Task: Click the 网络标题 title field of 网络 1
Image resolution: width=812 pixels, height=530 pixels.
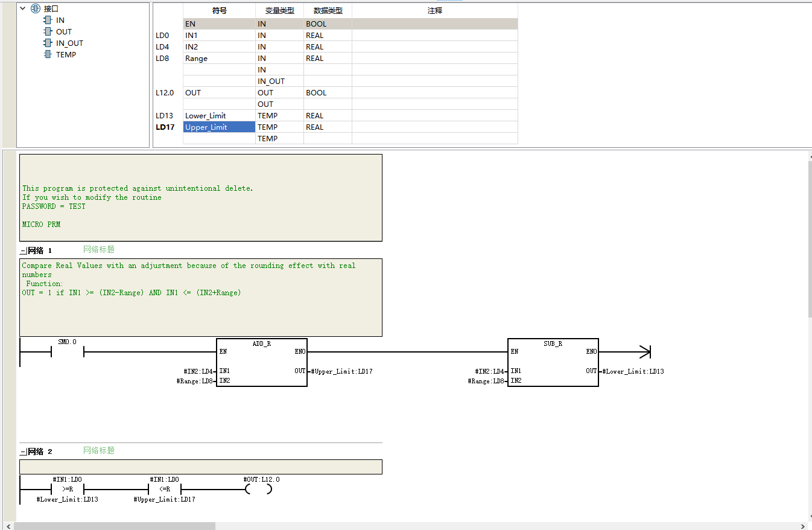Action: pyautogui.click(x=99, y=249)
